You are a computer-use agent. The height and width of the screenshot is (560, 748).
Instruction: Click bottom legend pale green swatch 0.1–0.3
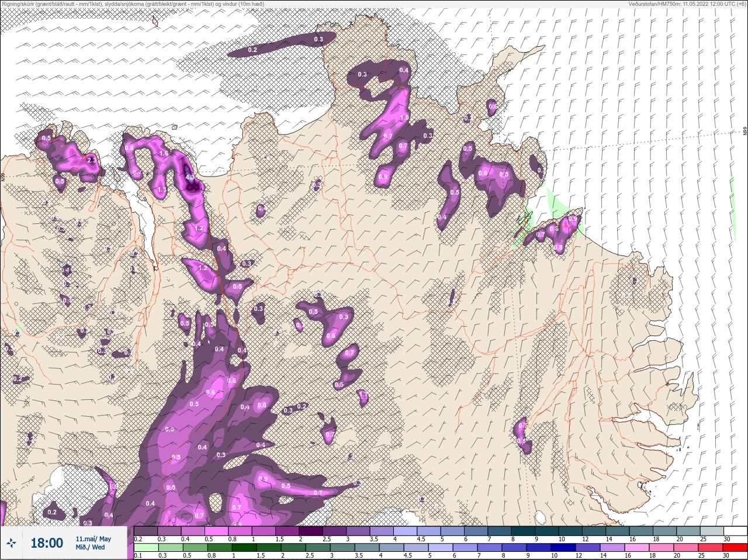[x=146, y=548]
